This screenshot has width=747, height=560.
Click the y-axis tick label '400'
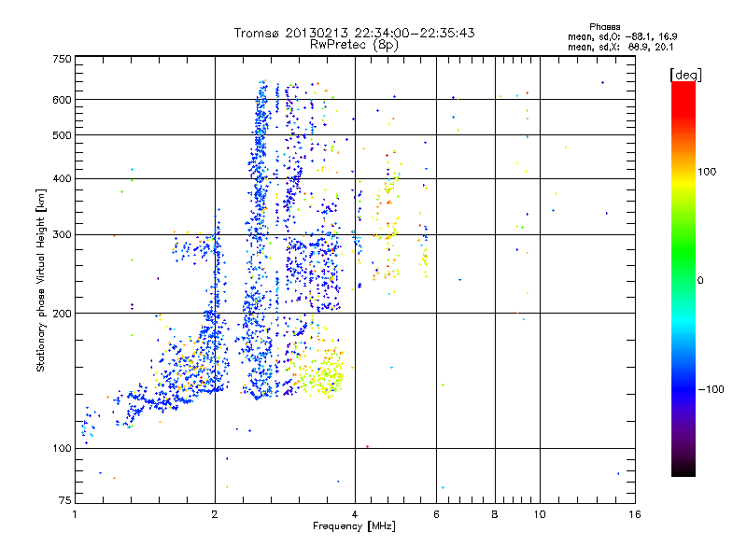point(63,179)
